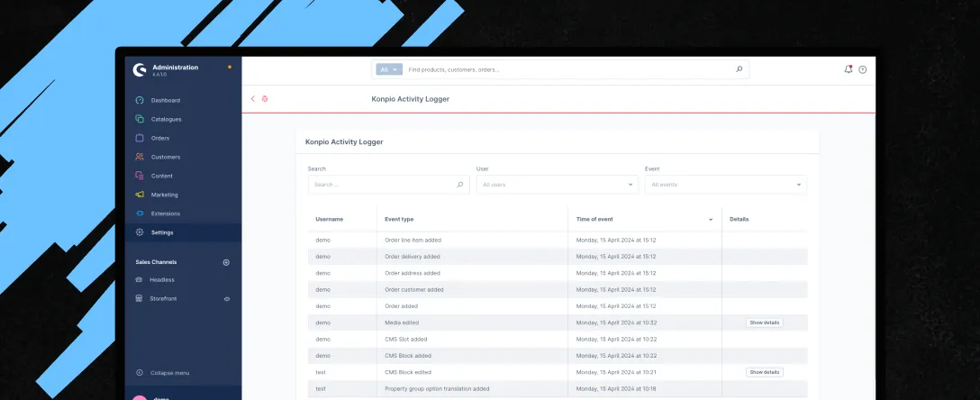This screenshot has width=980, height=400.
Task: Click the Shopware logo icon
Action: click(x=139, y=70)
